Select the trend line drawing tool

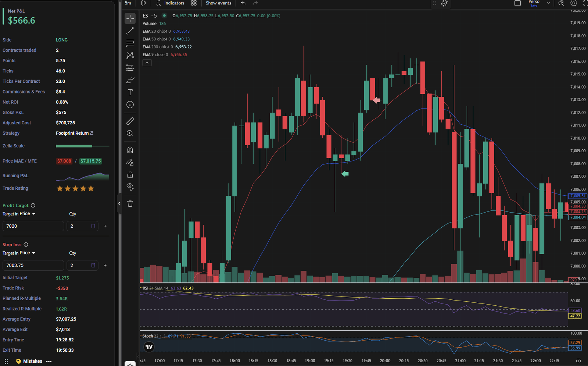130,31
